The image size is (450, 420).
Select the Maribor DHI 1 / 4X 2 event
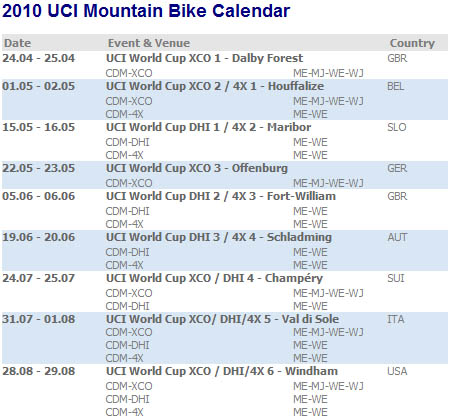[x=208, y=127]
